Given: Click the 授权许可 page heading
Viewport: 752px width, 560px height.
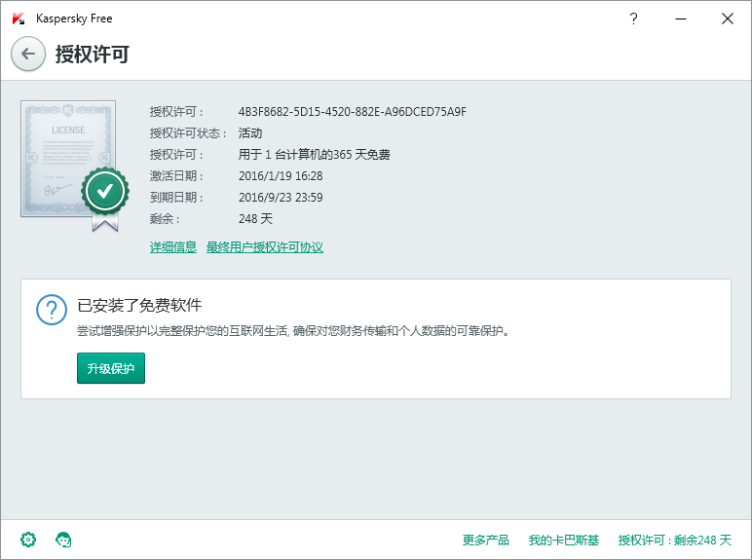Looking at the screenshot, I should coord(93,55).
